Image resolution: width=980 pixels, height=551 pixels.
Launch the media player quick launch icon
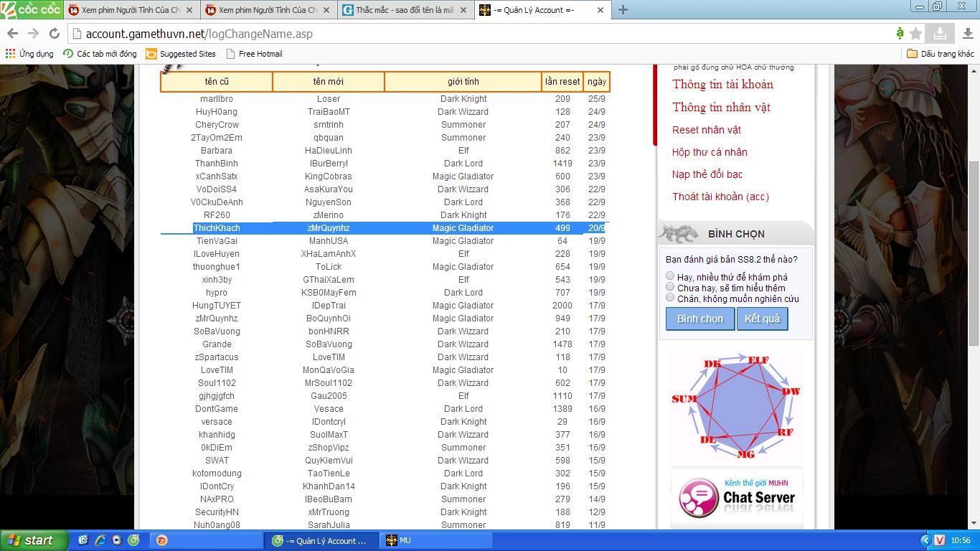point(117,540)
